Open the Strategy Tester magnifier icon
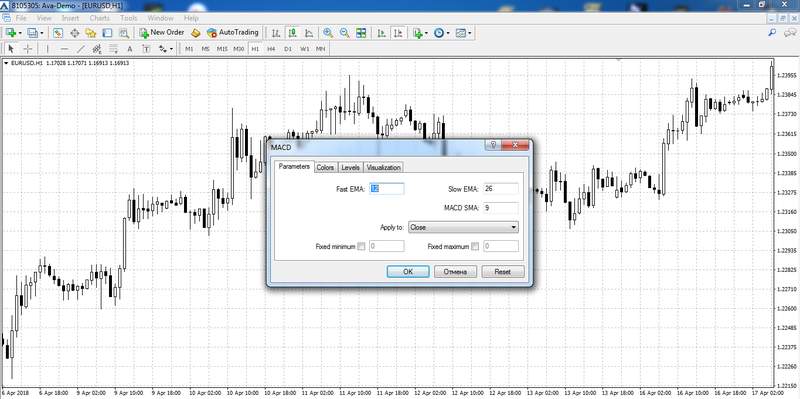Viewport: 800px width, 399px height. point(123,33)
